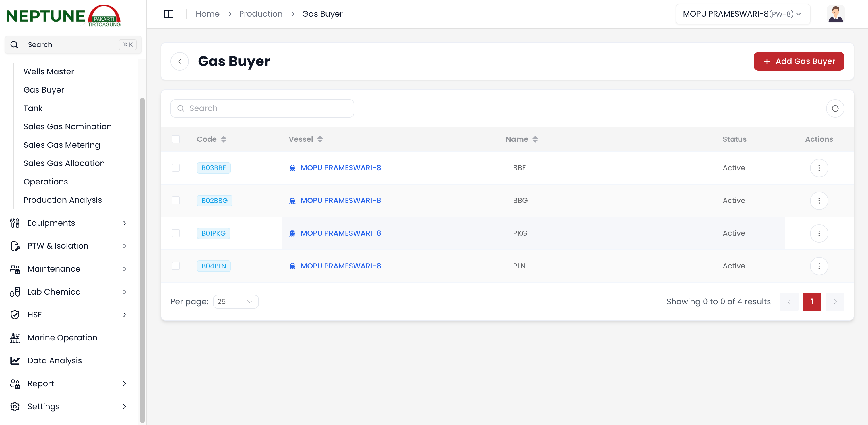Click the table Search input field
868x425 pixels.
(x=262, y=108)
